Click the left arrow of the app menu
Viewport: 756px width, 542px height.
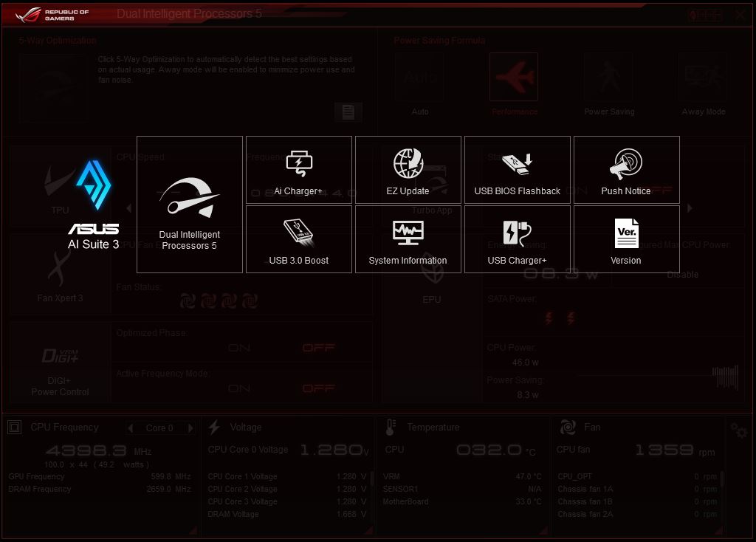point(128,208)
